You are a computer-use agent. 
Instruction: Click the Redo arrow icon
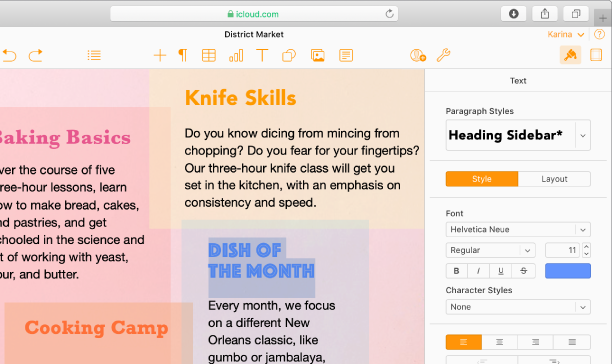pyautogui.click(x=36, y=56)
